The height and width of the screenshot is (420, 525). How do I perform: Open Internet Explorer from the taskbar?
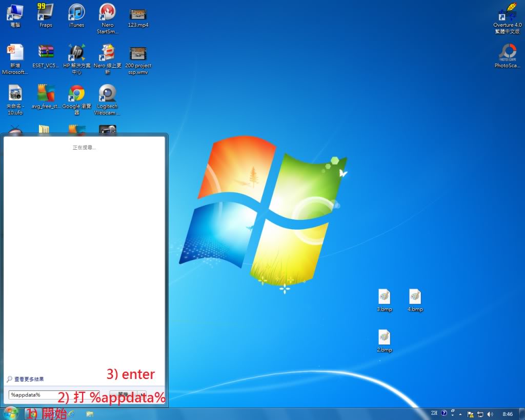pyautogui.click(x=71, y=414)
